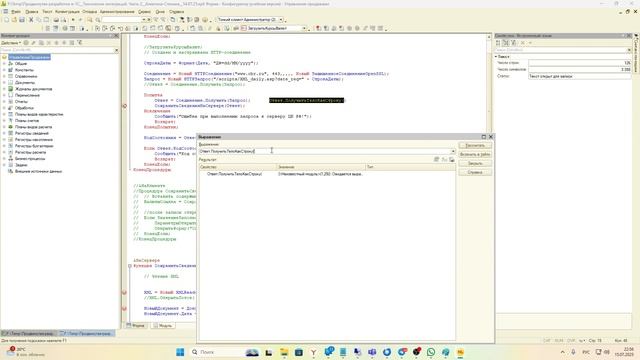Click the Save icon in the main toolbar
Viewport: 640px width, 360px height.
pos(22,20)
